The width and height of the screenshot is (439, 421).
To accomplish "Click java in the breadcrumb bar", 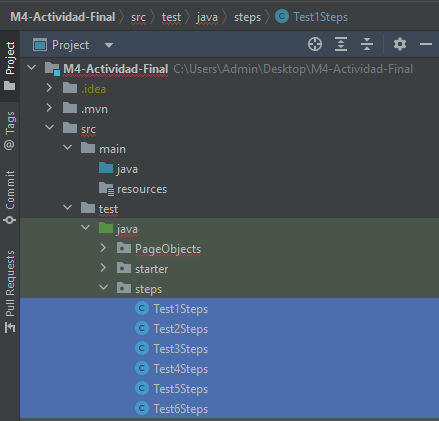I will pyautogui.click(x=207, y=17).
